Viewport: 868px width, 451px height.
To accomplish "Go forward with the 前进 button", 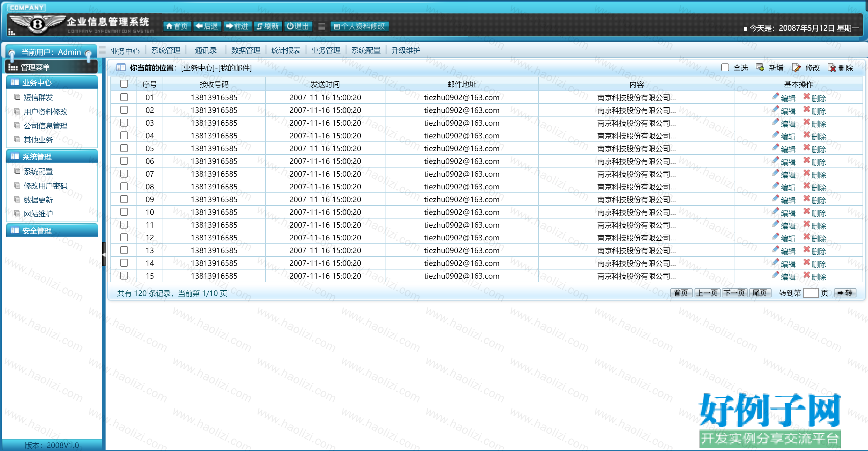I will click(237, 26).
